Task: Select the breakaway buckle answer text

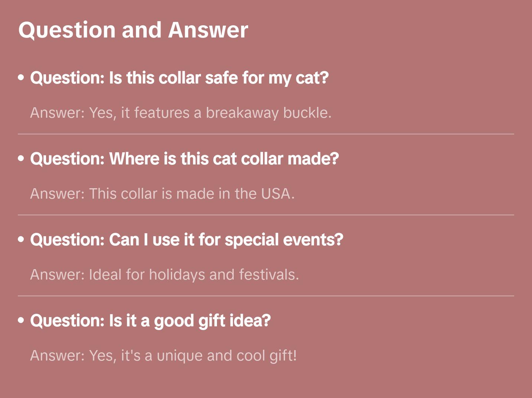Action: [x=181, y=113]
